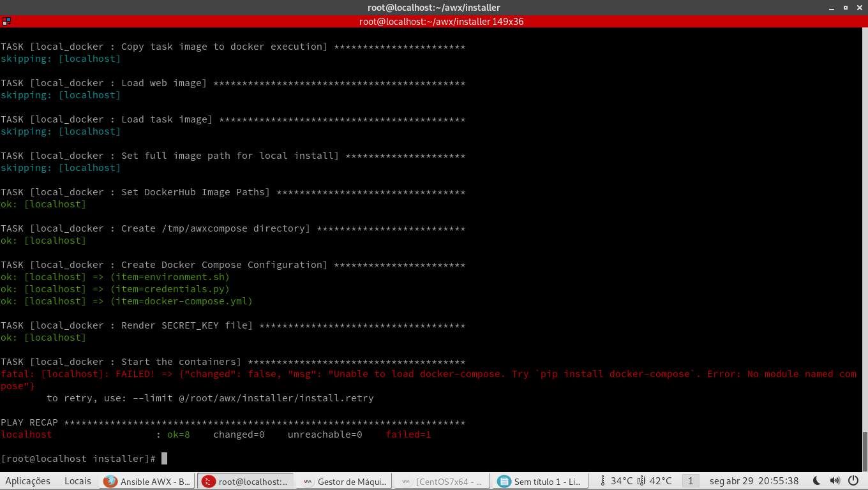The width and height of the screenshot is (868, 490).
Task: Switch to Gestor de Máquinas window
Action: (x=345, y=482)
